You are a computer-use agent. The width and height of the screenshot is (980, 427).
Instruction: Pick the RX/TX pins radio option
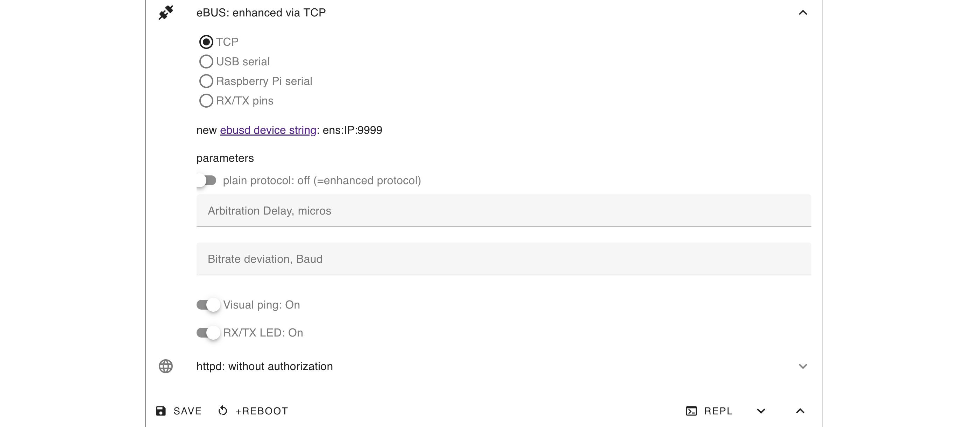pos(206,101)
